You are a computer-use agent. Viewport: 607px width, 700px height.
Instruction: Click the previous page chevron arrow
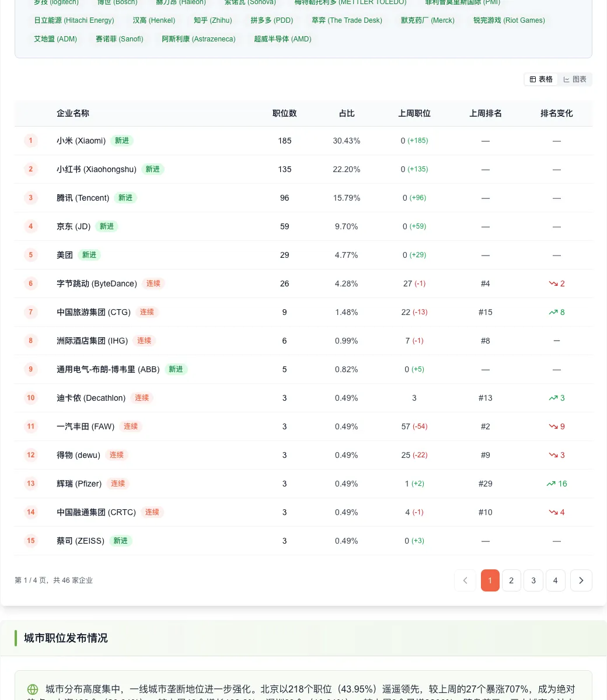(x=465, y=580)
